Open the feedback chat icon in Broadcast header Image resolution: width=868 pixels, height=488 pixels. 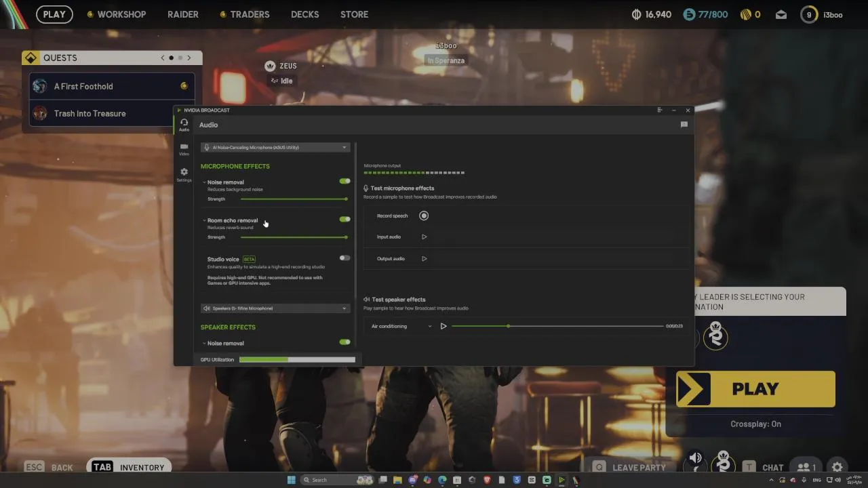click(x=684, y=125)
